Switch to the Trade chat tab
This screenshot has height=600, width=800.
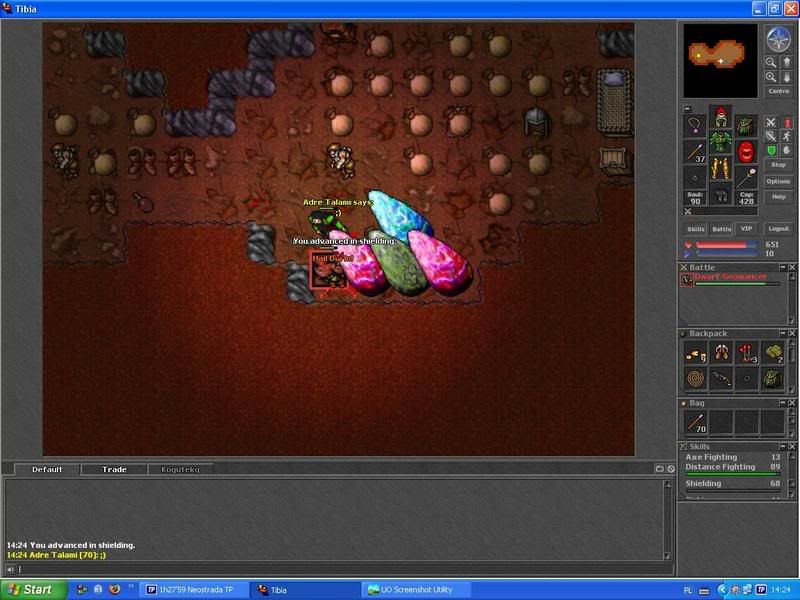click(114, 469)
